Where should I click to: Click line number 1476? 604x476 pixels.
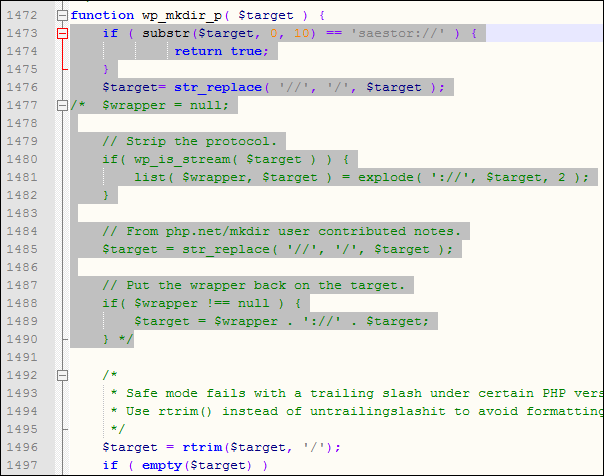[22, 87]
